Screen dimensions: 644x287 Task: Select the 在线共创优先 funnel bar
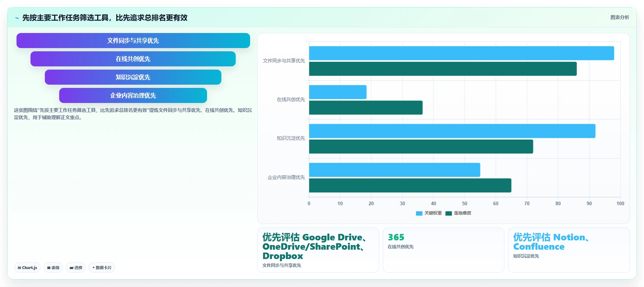point(133,59)
